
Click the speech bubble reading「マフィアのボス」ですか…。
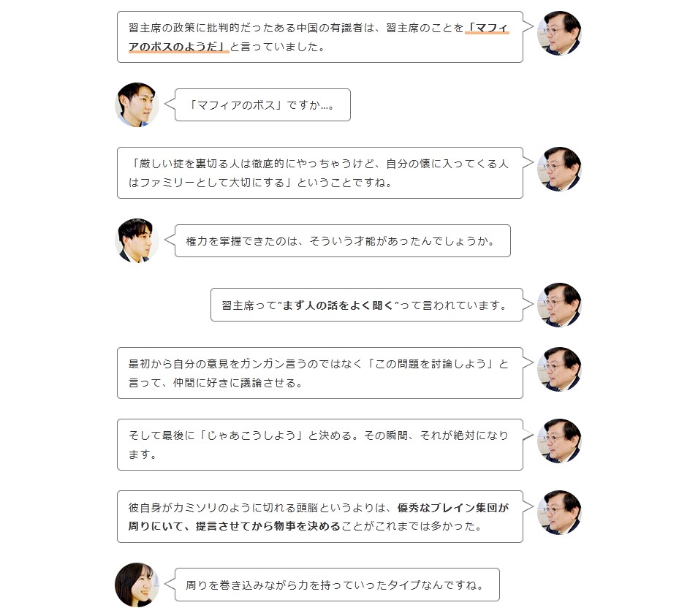tap(262, 105)
